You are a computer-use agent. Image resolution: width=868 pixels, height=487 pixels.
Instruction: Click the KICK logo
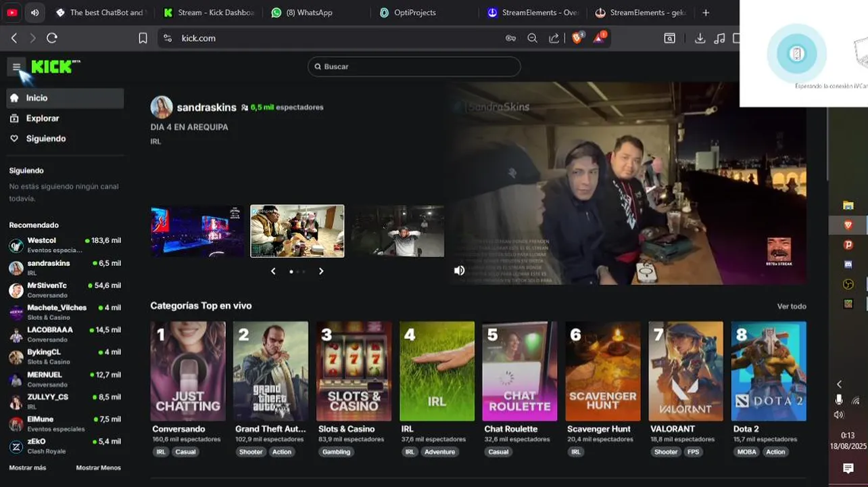[x=55, y=66]
